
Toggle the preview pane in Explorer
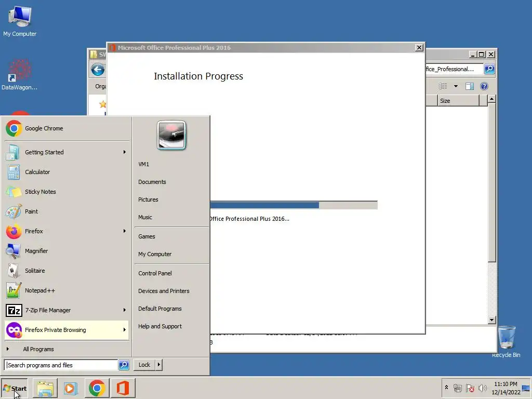(470, 86)
